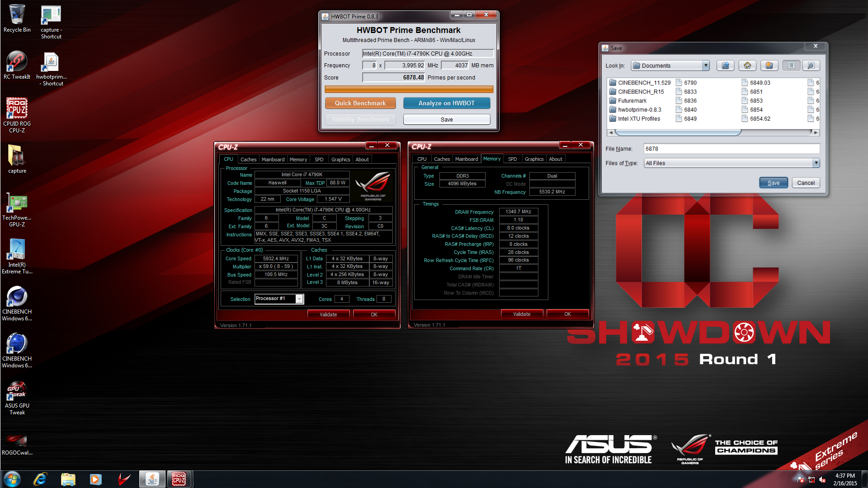Screen dimensions: 868x488
Task: Click volume icon in system tray
Action: coord(822,479)
